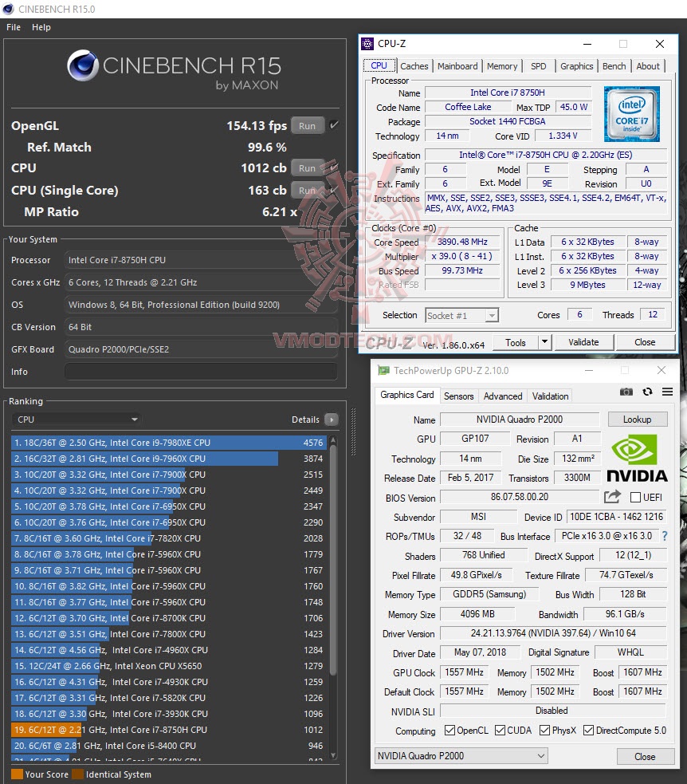Click ranking scrollbar down arrow
Screen dimensions: 687x784
(x=333, y=755)
